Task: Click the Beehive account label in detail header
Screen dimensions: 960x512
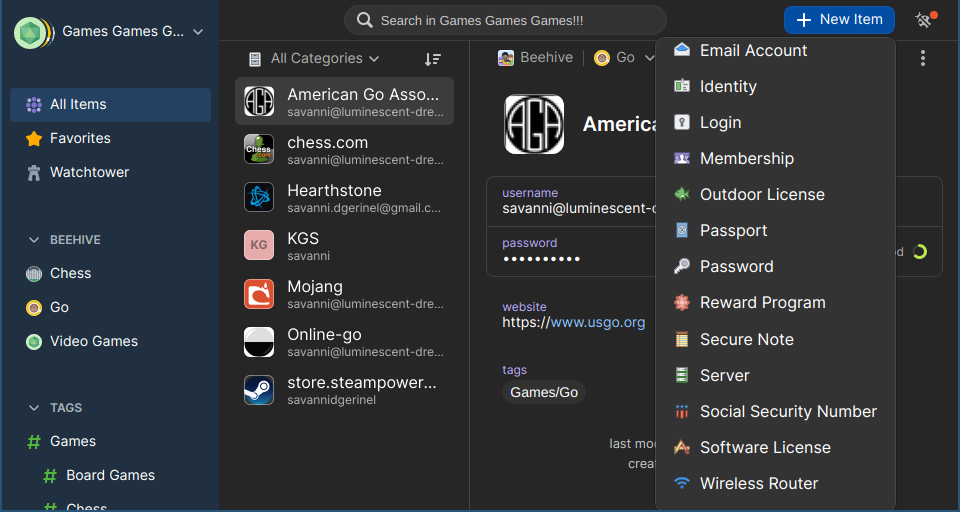Action: coord(536,58)
